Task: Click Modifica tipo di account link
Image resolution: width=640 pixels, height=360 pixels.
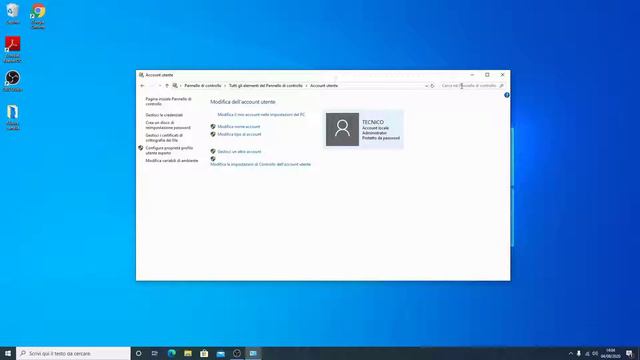Action: (239, 134)
